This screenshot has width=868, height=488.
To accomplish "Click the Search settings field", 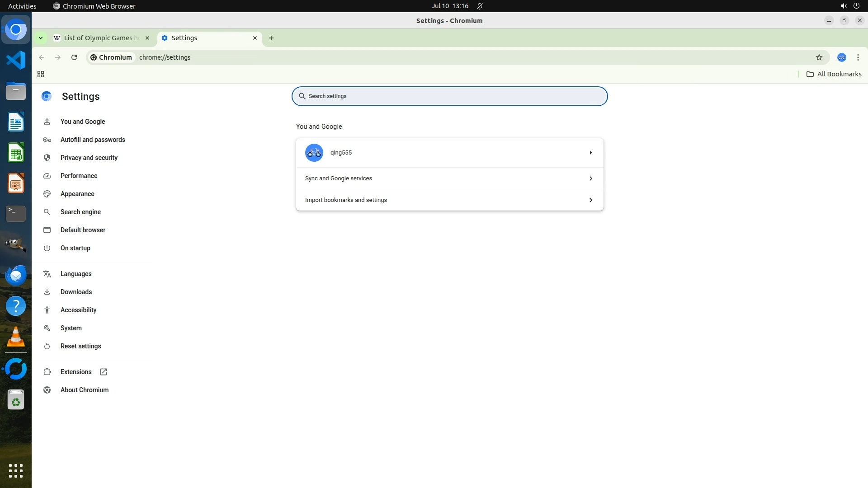I will click(x=449, y=96).
